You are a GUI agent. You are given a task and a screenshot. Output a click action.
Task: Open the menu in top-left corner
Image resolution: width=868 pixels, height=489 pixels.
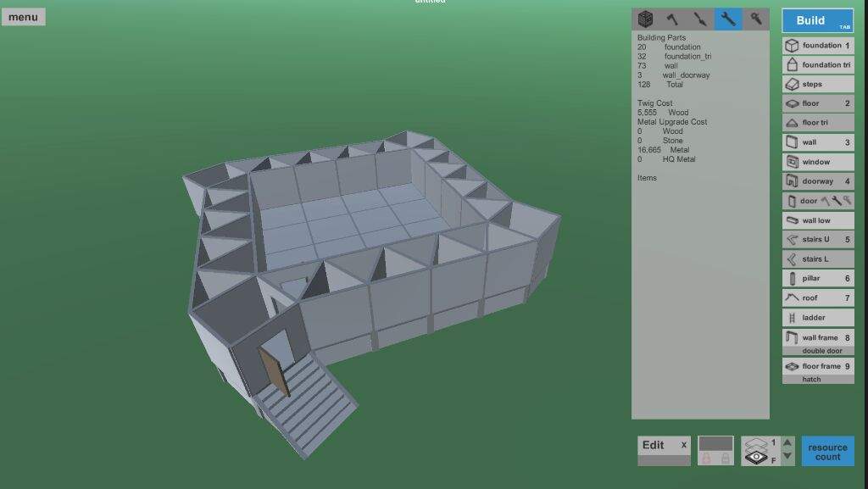pyautogui.click(x=23, y=17)
